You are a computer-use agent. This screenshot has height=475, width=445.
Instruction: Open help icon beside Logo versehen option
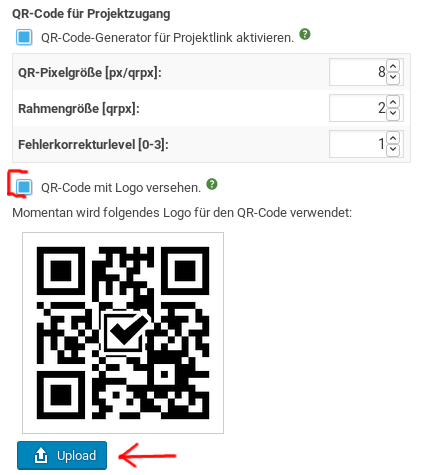[x=212, y=184]
